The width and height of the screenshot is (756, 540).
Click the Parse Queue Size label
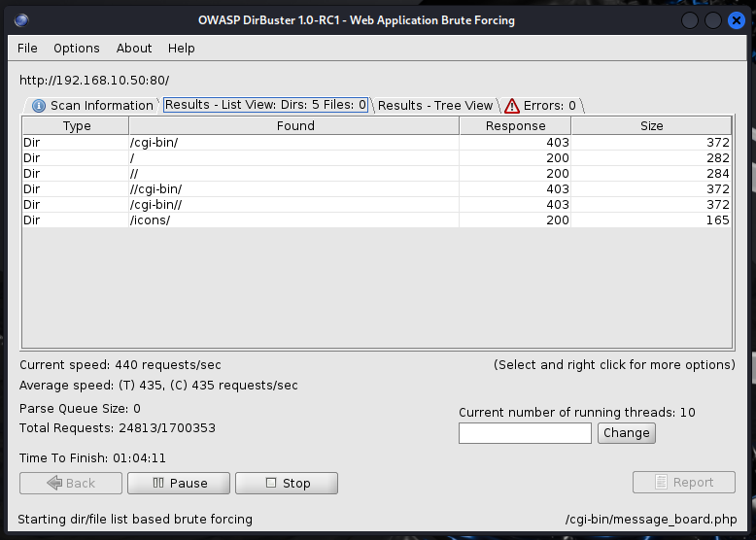(x=80, y=409)
